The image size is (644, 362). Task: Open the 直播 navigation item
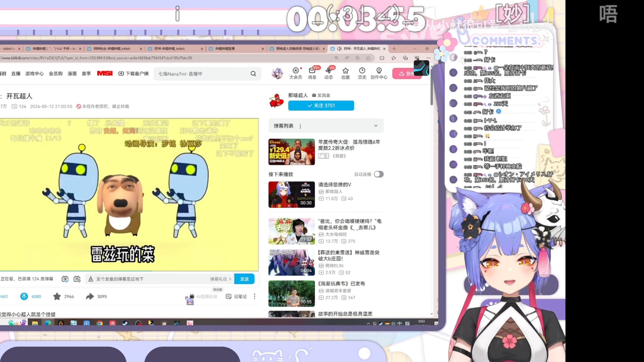coord(16,74)
